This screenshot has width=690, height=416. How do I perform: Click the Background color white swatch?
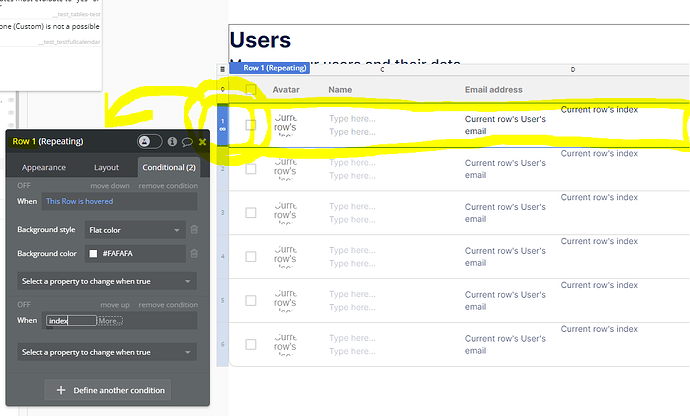point(93,254)
